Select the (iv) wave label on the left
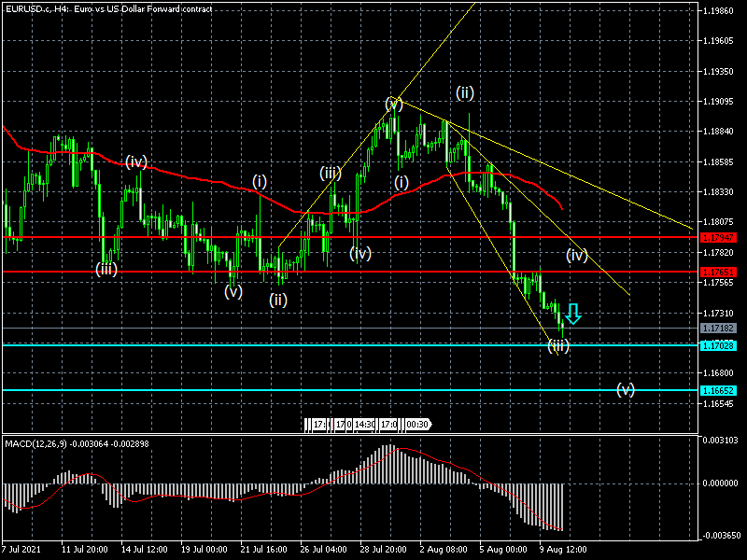The height and width of the screenshot is (560, 747). (x=136, y=161)
